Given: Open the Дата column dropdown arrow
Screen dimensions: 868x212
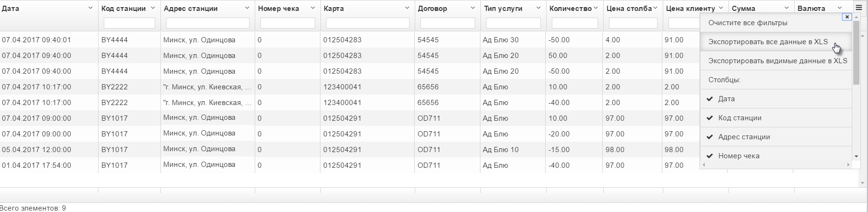Looking at the screenshot, I should pyautogui.click(x=90, y=8).
